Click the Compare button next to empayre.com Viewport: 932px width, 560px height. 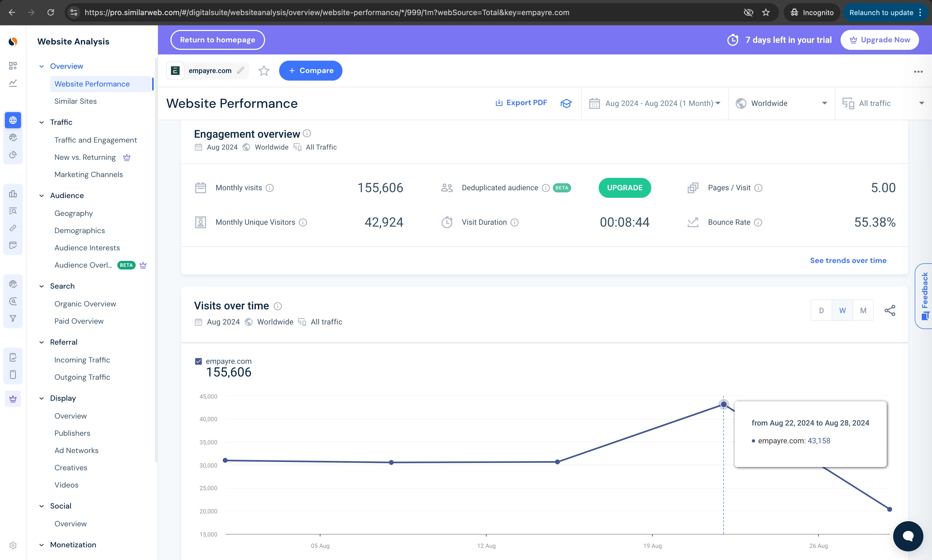(310, 71)
